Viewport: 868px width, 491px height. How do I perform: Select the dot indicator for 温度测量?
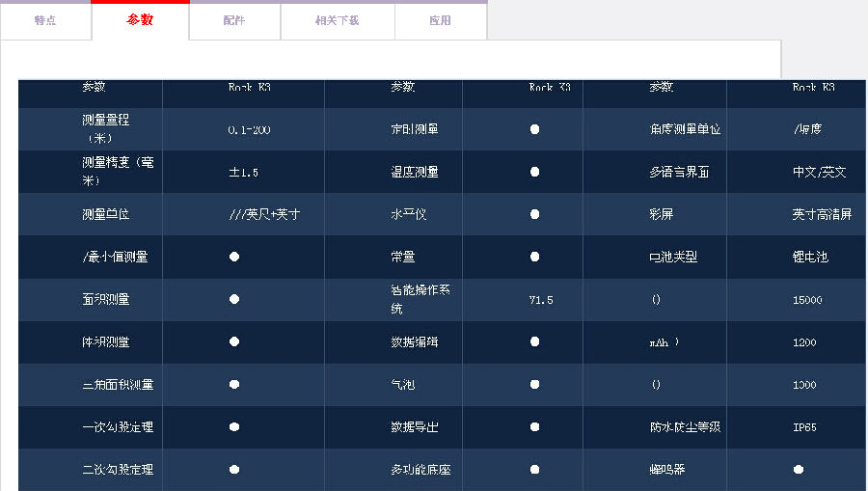(x=534, y=173)
